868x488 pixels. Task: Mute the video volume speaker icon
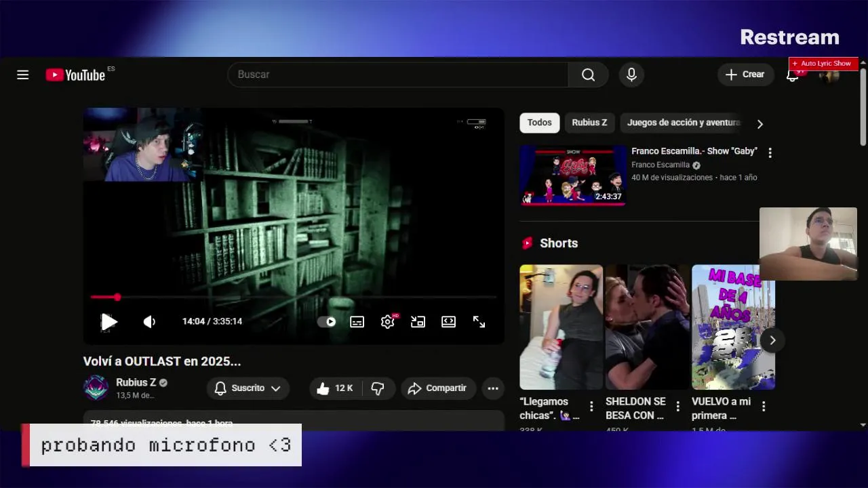pyautogui.click(x=149, y=322)
